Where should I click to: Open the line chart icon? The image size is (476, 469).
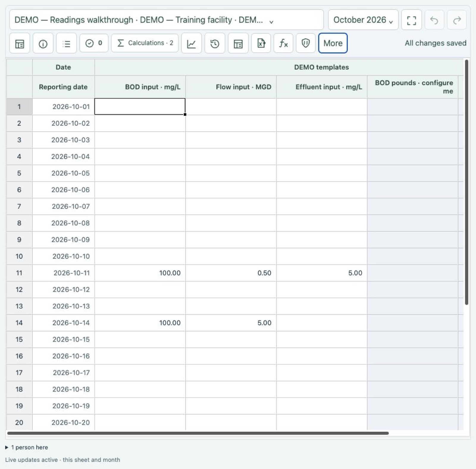point(191,43)
